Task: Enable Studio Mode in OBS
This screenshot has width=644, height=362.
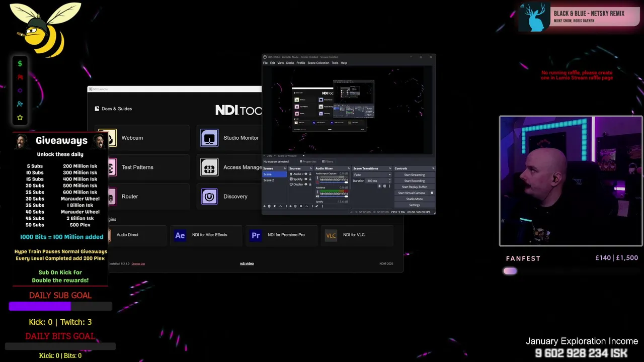Action: click(415, 199)
